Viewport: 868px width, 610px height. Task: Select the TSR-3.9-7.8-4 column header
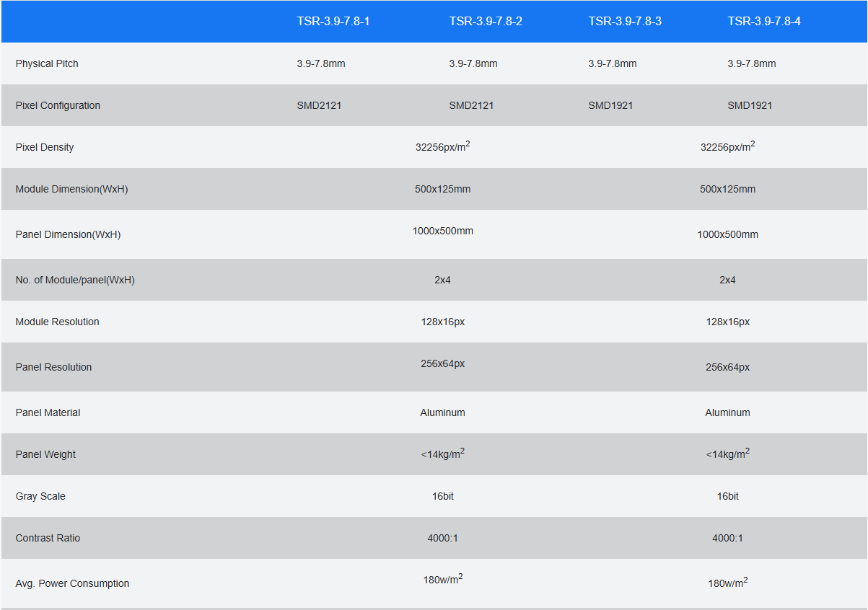pyautogui.click(x=763, y=22)
